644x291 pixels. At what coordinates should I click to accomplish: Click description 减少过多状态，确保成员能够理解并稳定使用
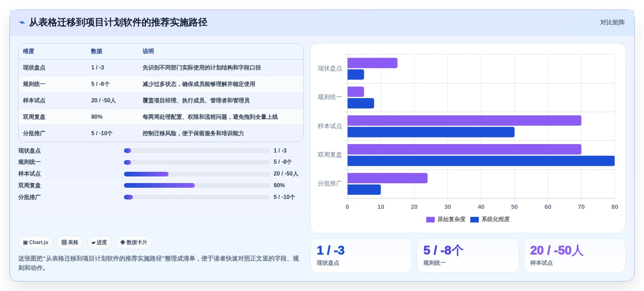199,84
